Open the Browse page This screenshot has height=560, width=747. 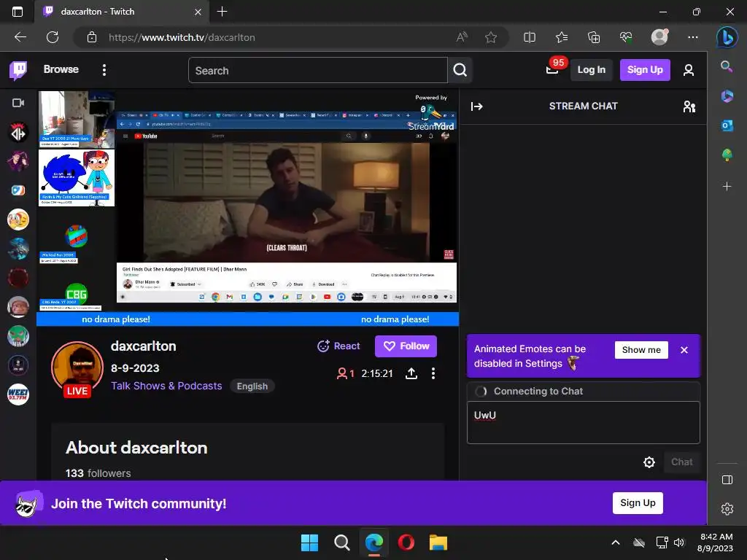coord(61,69)
